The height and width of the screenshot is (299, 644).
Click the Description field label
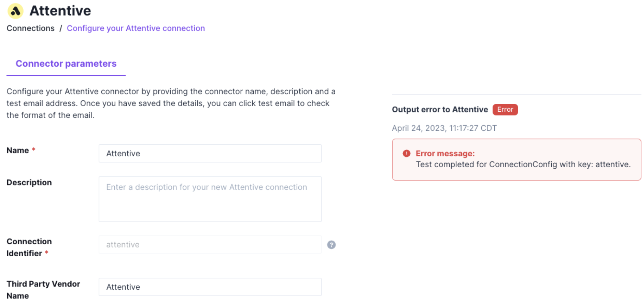[29, 183]
